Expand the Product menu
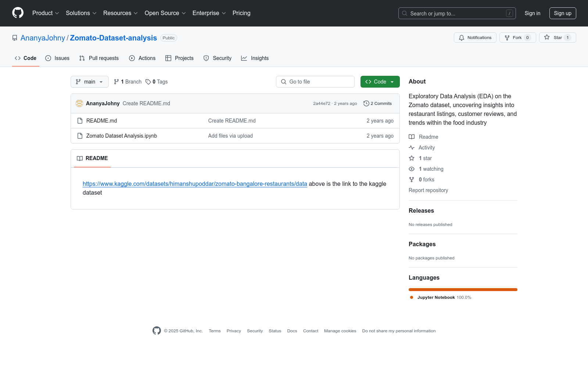The image size is (588, 368). point(46,13)
